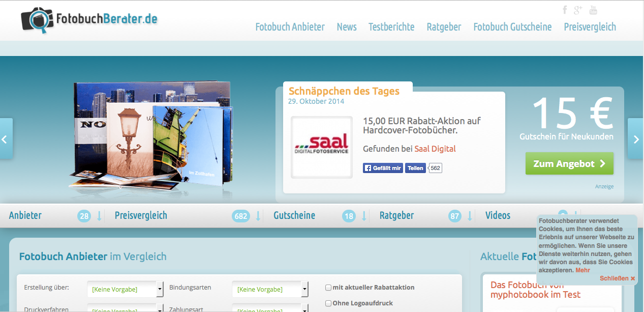The width and height of the screenshot is (644, 312).
Task: Navigate to Fotobuch Gutscheine menu item
Action: [512, 27]
